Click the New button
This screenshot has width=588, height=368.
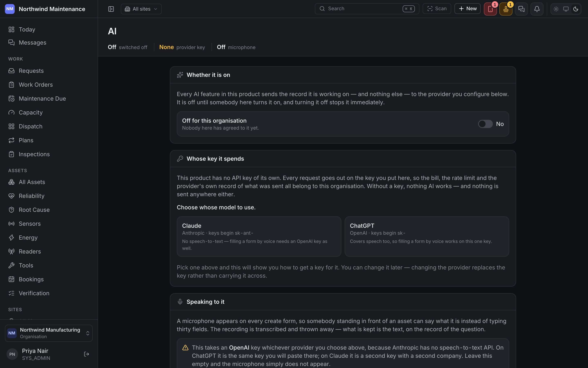[x=468, y=9]
